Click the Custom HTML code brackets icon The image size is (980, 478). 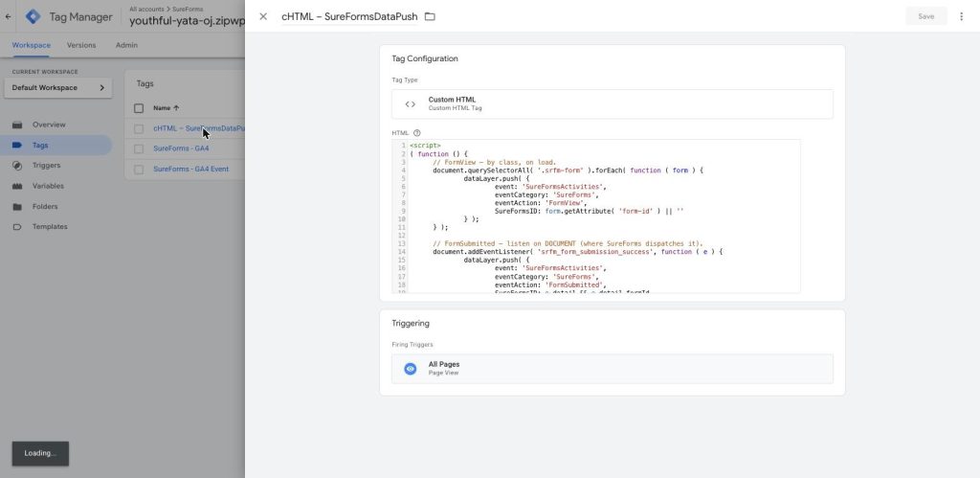point(410,104)
